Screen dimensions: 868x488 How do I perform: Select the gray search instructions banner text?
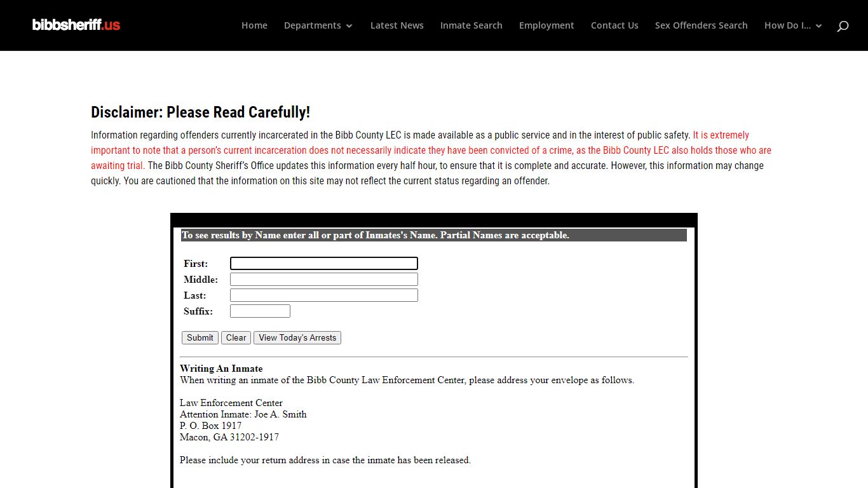(x=376, y=235)
